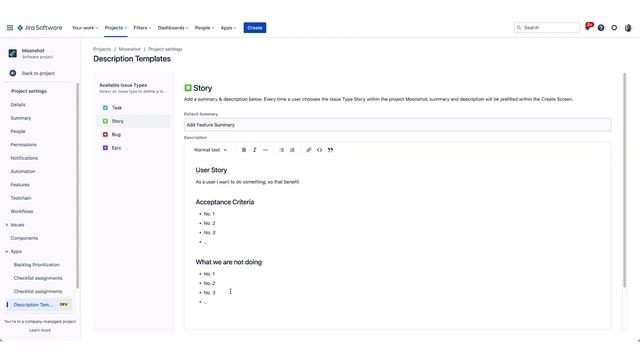Open the Dashboards menu
Viewport: 640px width, 360px height.
click(173, 28)
